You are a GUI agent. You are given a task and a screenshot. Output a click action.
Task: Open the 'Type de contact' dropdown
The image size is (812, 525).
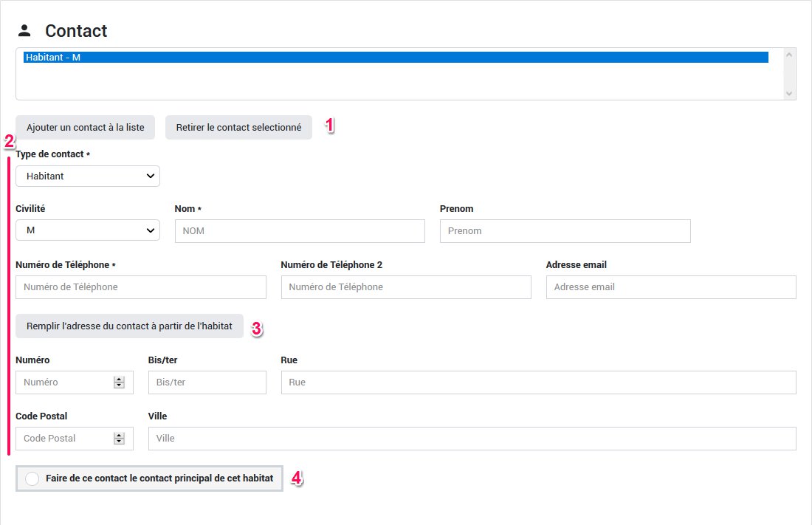[x=88, y=176]
